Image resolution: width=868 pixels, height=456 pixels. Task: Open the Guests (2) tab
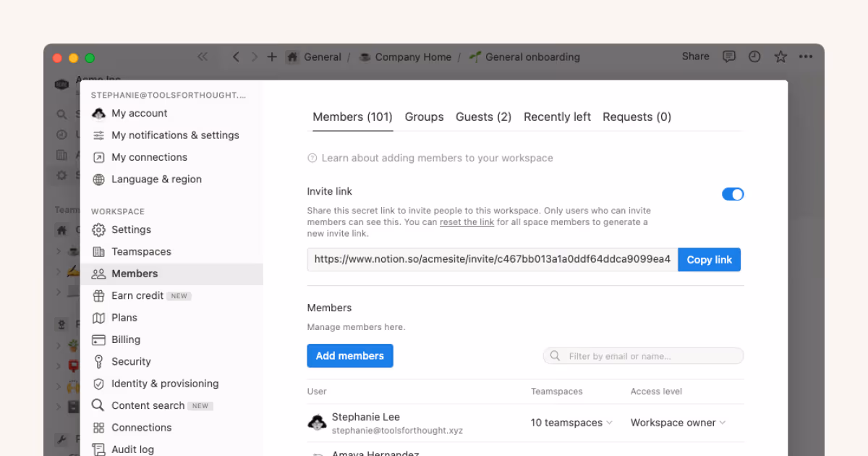click(x=483, y=117)
